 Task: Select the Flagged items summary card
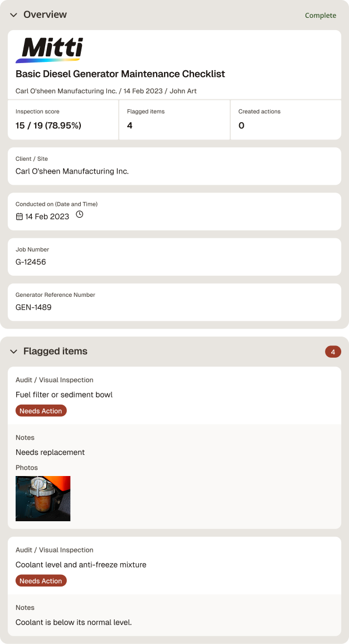tap(174, 119)
